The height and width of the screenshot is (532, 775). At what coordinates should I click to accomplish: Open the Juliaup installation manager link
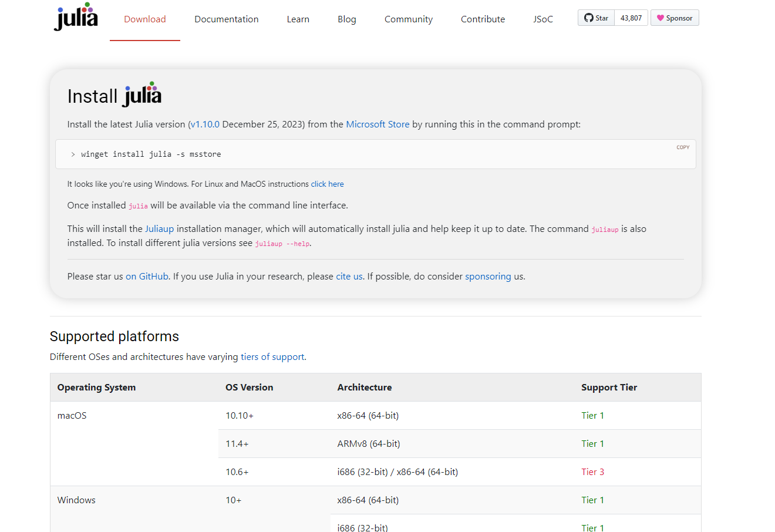(160, 229)
